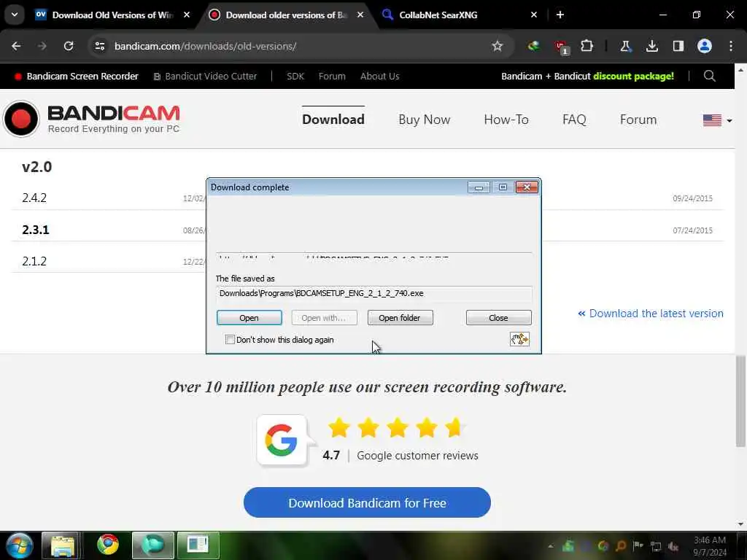Open the FAQ nav item
The height and width of the screenshot is (560, 747).
574,120
